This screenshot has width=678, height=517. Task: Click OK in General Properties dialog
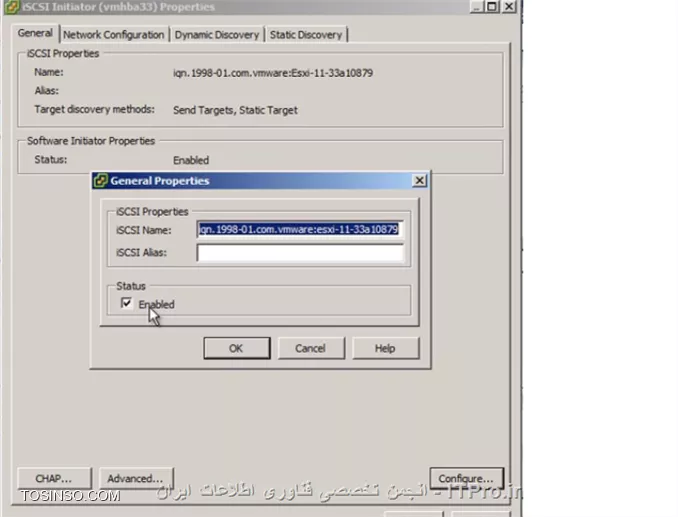point(237,348)
